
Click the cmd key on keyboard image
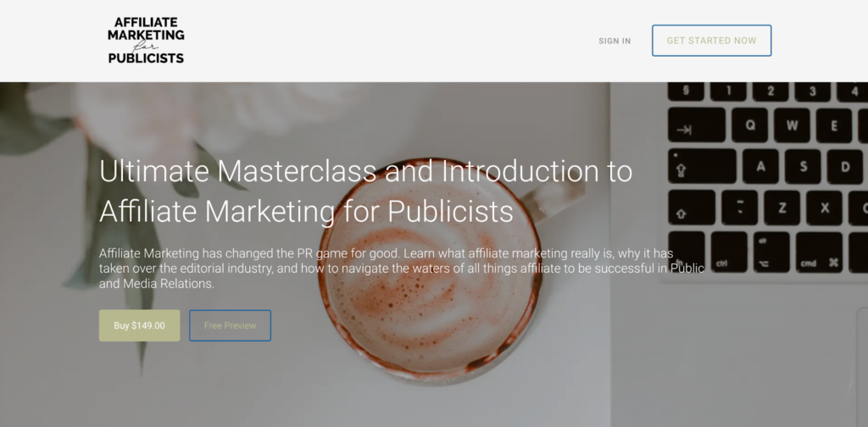819,252
